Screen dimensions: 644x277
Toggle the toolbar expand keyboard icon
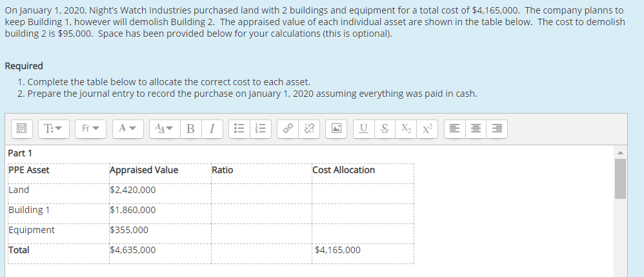pyautogui.click(x=22, y=128)
